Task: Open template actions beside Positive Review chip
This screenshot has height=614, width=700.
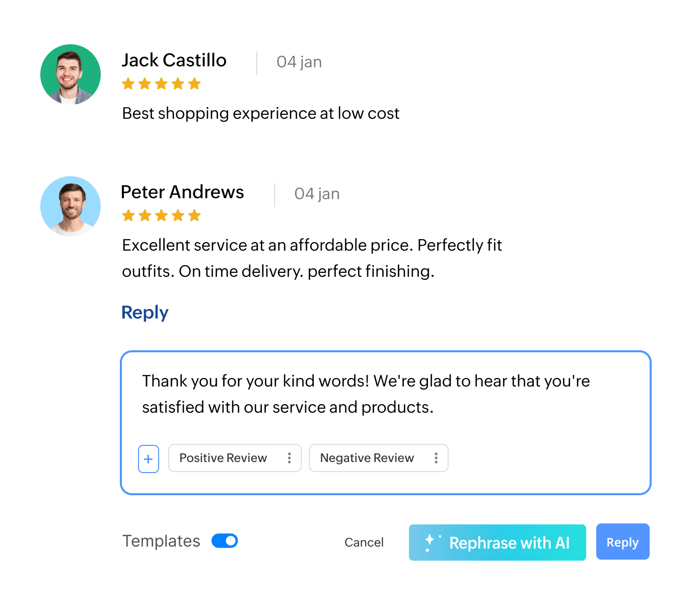Action: (x=290, y=458)
